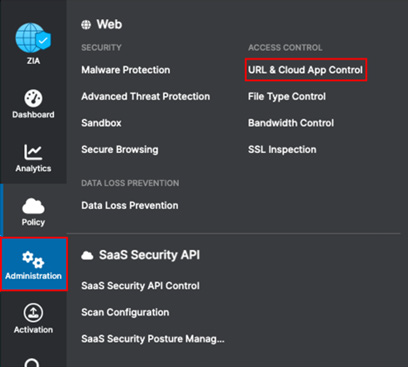
Task: Open Bandwidth Control
Action: click(291, 123)
